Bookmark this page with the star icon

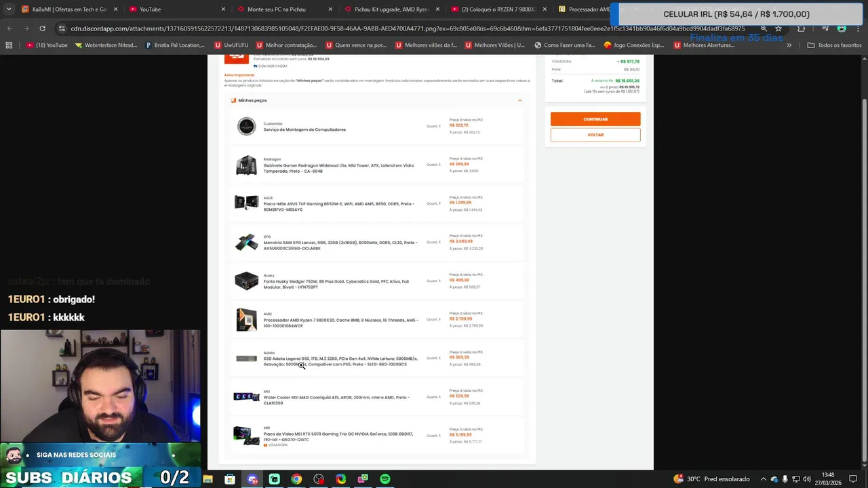(778, 28)
